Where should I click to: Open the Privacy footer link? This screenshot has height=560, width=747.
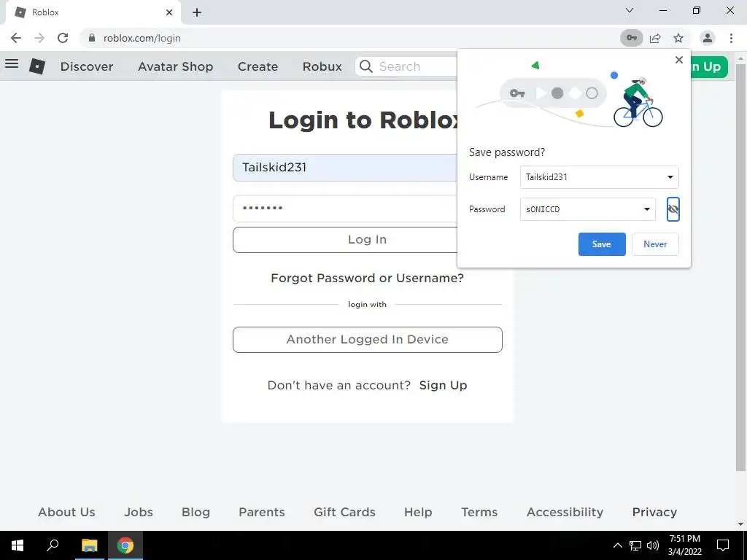(654, 512)
